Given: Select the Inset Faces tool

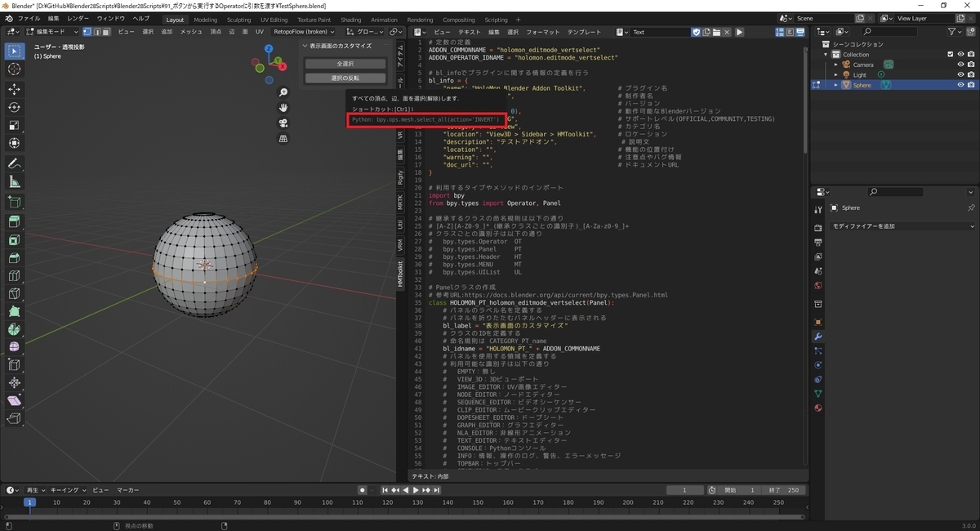Looking at the screenshot, I should coord(14,240).
